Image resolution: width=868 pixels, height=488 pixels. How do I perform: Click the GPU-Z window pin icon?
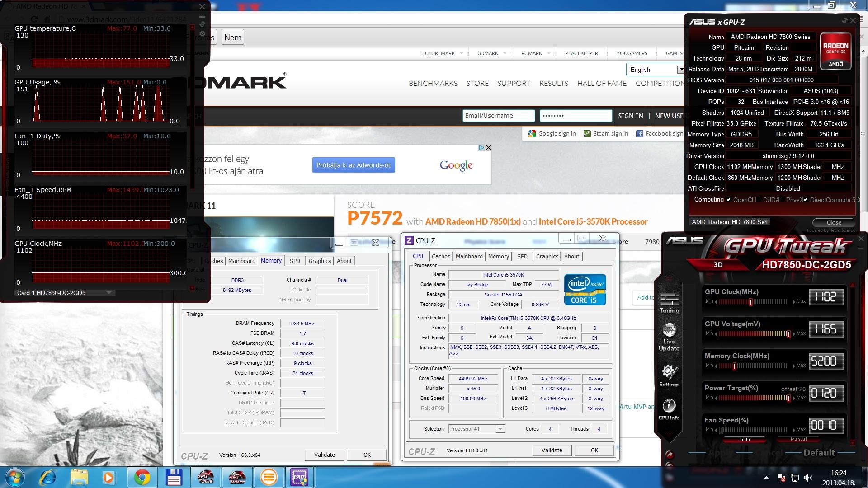(x=844, y=21)
